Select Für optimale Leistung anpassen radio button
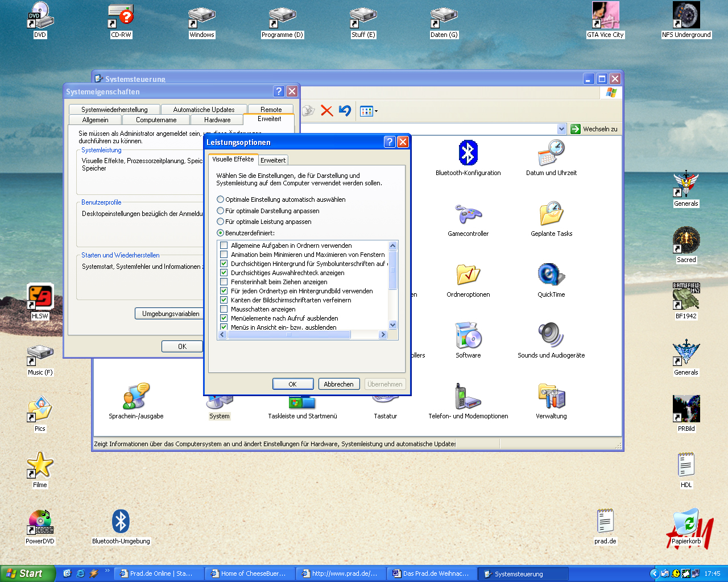 (220, 222)
